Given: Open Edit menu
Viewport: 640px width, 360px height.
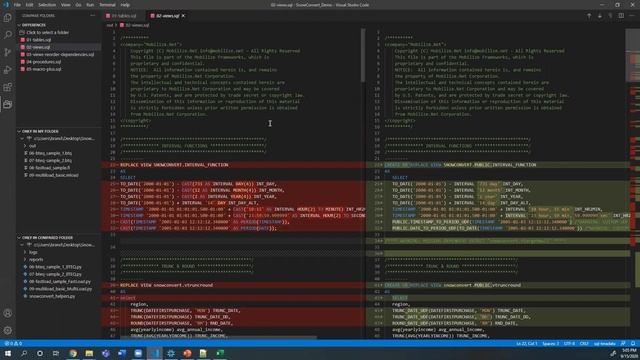Looking at the screenshot, I should click(29, 5).
